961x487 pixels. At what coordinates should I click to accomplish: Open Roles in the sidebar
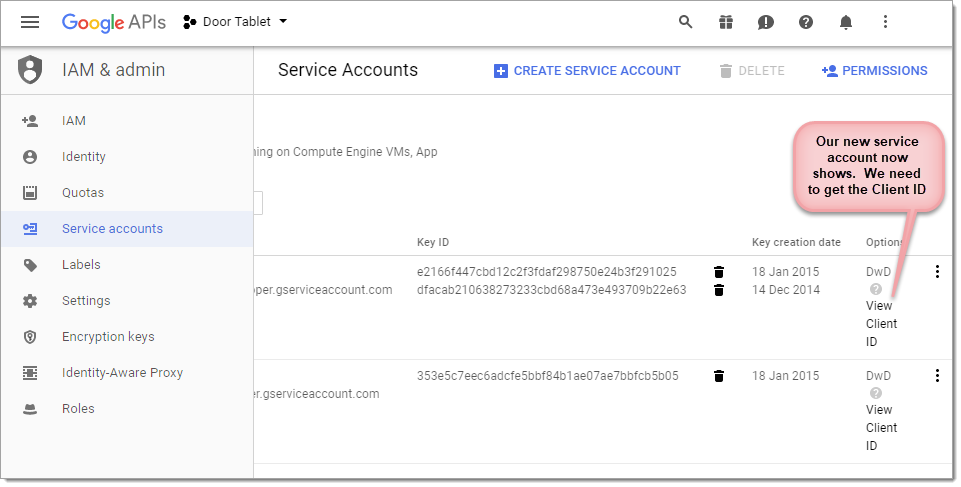(x=127, y=409)
